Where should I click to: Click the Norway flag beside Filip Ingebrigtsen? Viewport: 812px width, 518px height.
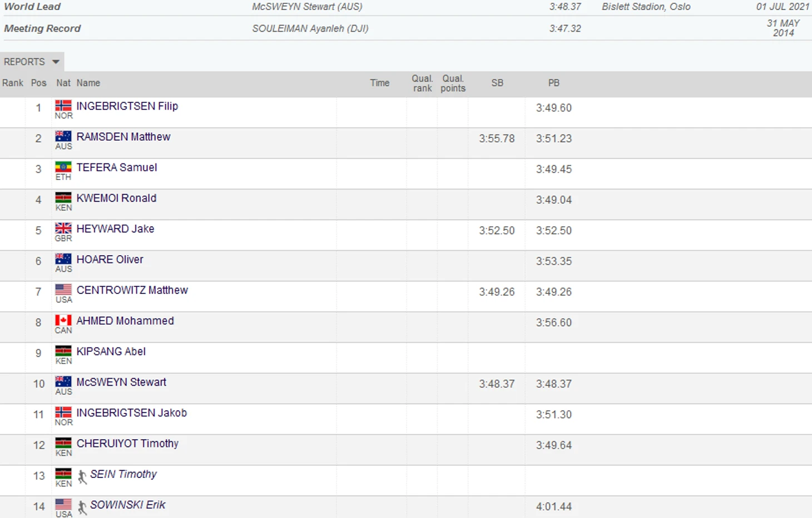point(63,106)
